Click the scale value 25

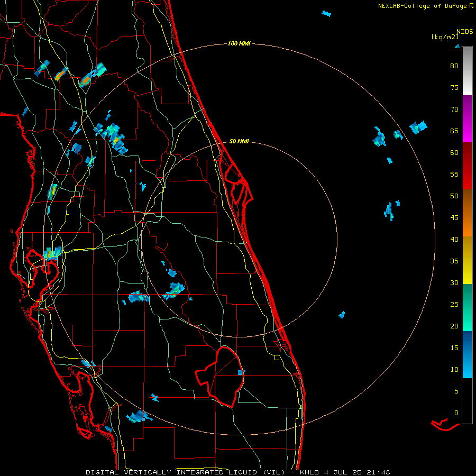tap(454, 305)
